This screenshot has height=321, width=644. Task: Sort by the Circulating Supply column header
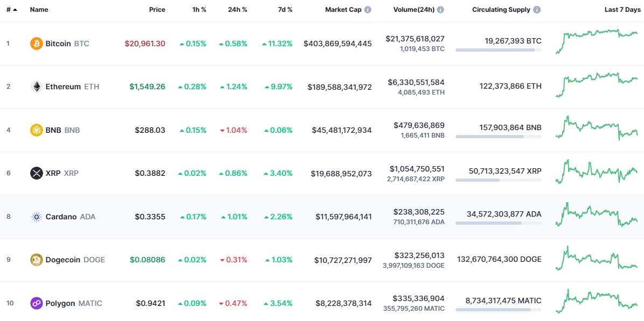coord(501,10)
